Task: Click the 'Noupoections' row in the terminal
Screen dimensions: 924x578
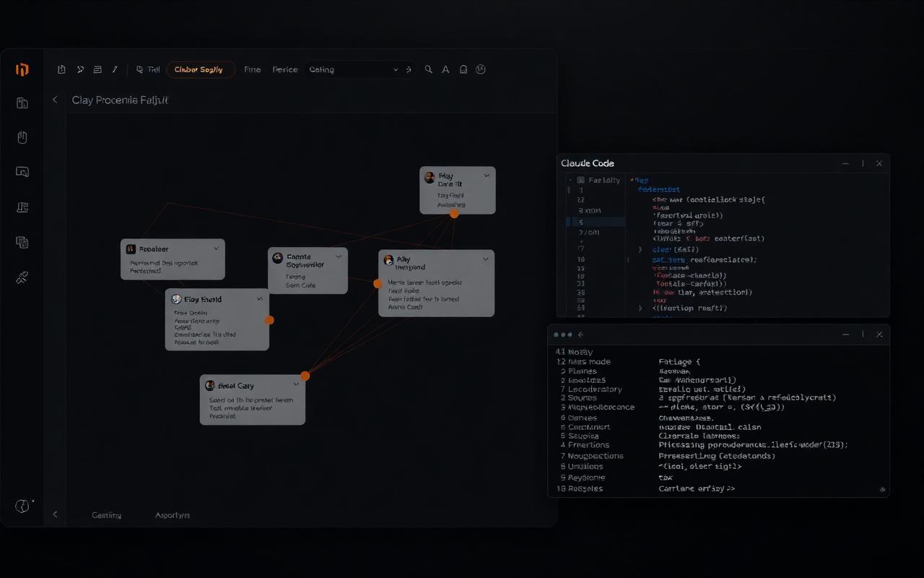Action: pos(596,456)
